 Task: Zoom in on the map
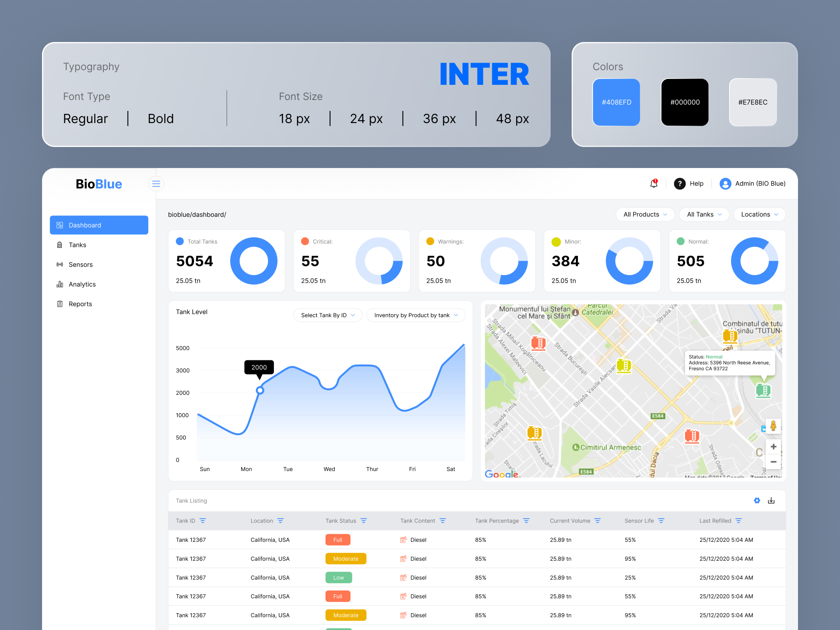[773, 446]
